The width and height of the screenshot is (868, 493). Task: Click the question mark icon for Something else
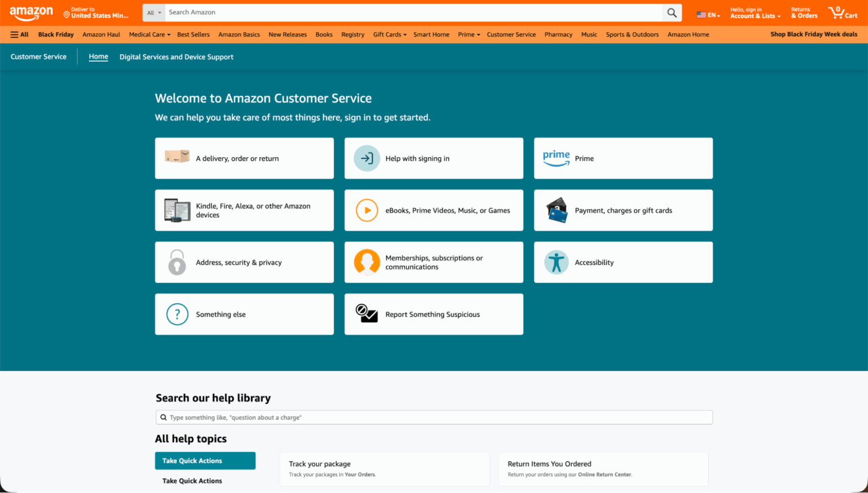coord(177,314)
